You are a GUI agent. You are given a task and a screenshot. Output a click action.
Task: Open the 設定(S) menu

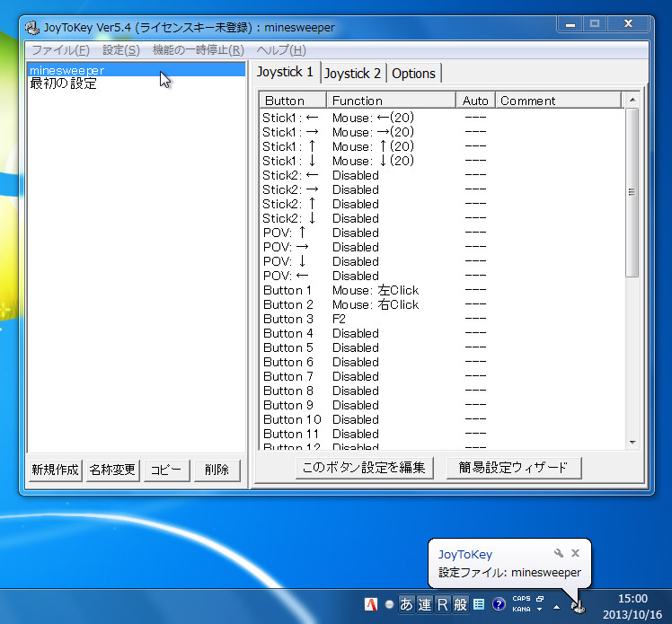[121, 50]
